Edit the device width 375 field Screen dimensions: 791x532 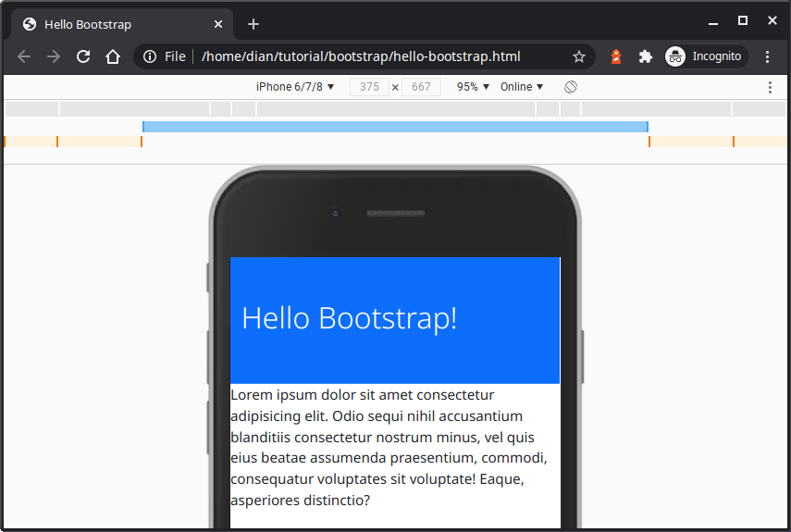(369, 87)
